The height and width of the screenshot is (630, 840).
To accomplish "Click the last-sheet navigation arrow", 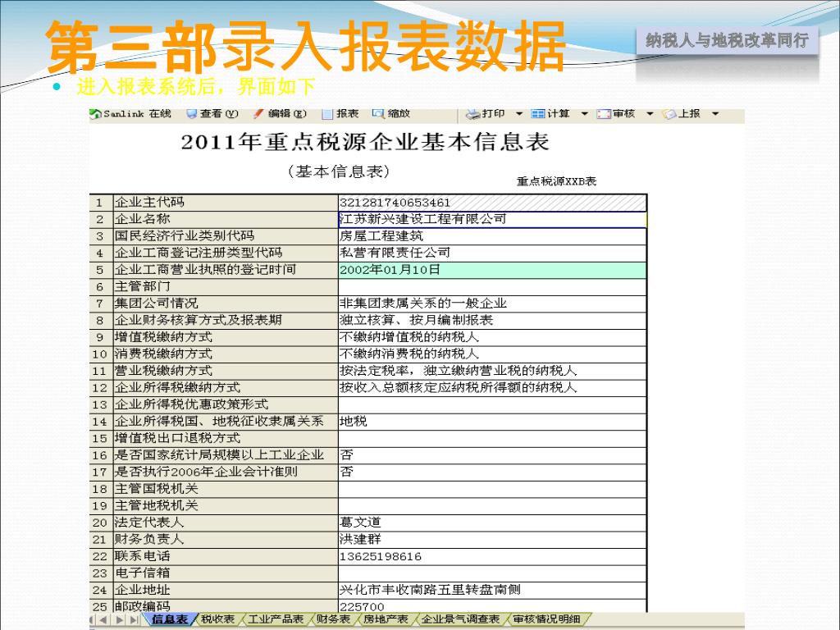I will [134, 620].
